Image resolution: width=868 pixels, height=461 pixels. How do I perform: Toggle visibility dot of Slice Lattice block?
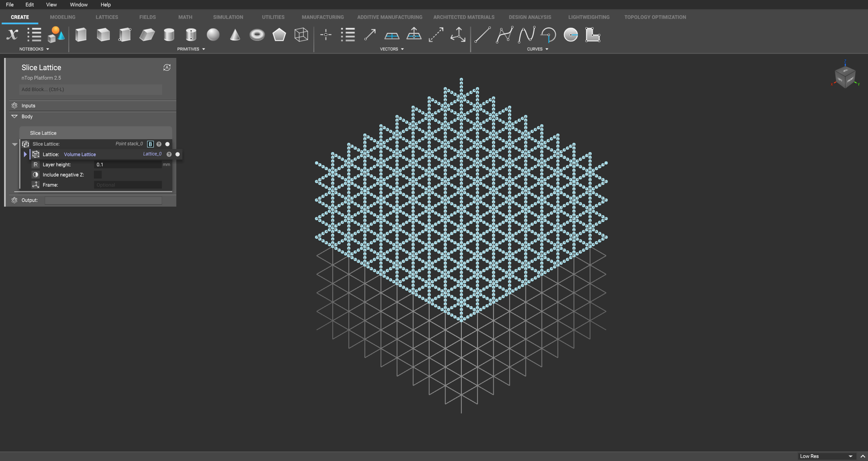tap(167, 144)
